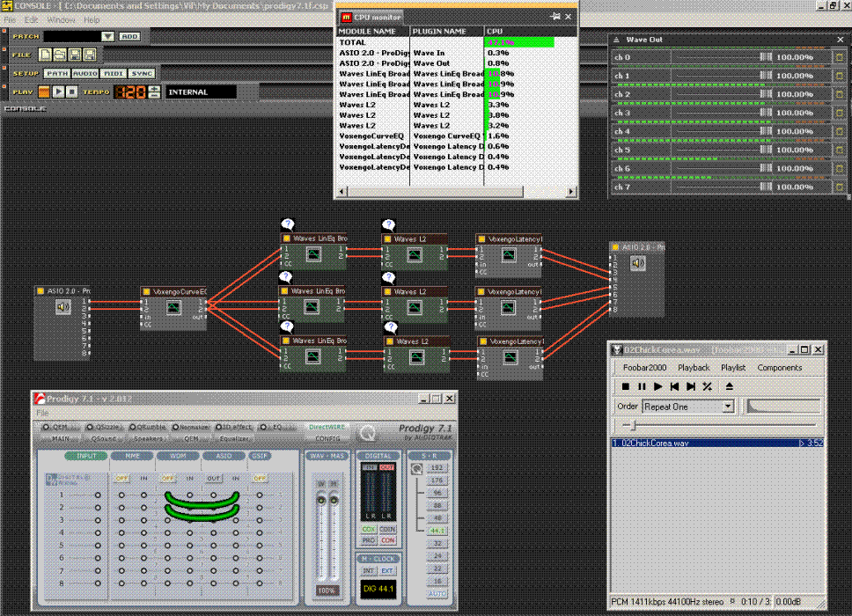Toggle EQ option in Prodigy 7.1
The image size is (852, 616).
pos(263,428)
